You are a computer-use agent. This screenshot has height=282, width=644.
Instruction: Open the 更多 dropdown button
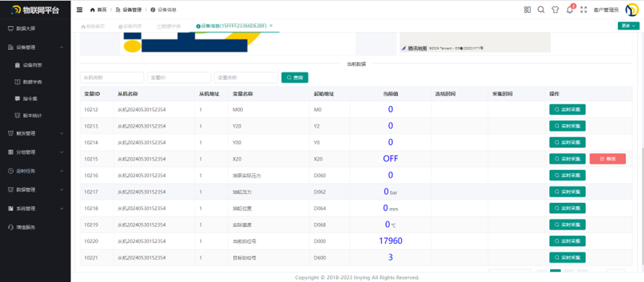628,26
